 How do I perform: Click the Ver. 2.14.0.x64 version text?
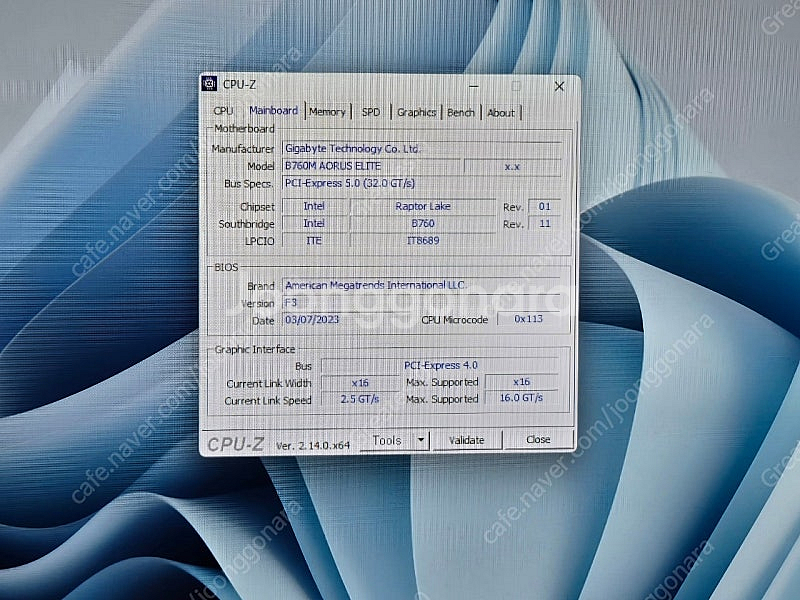313,445
